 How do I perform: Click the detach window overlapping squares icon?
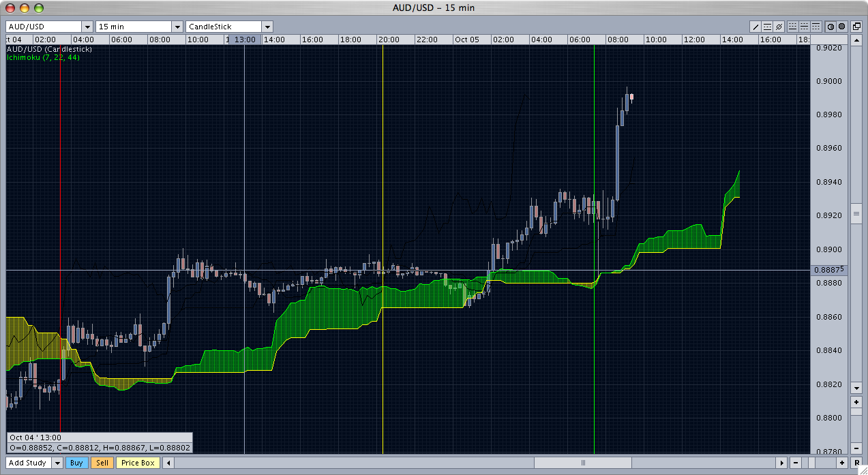click(856, 27)
